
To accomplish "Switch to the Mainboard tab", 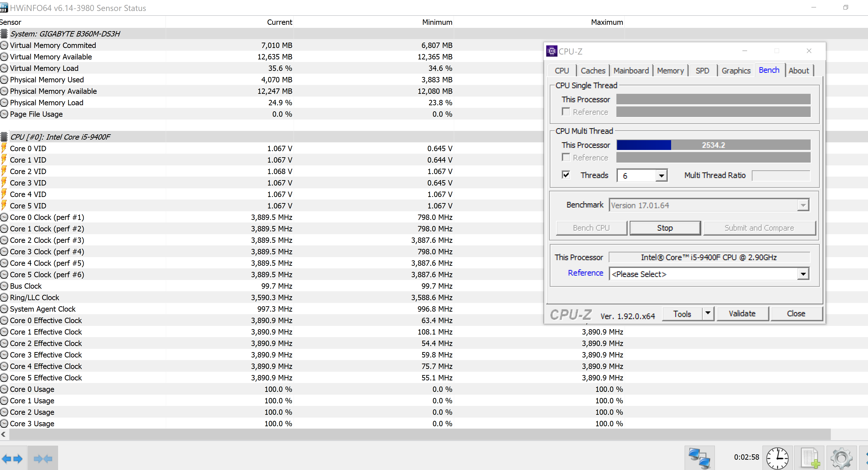I will 631,70.
